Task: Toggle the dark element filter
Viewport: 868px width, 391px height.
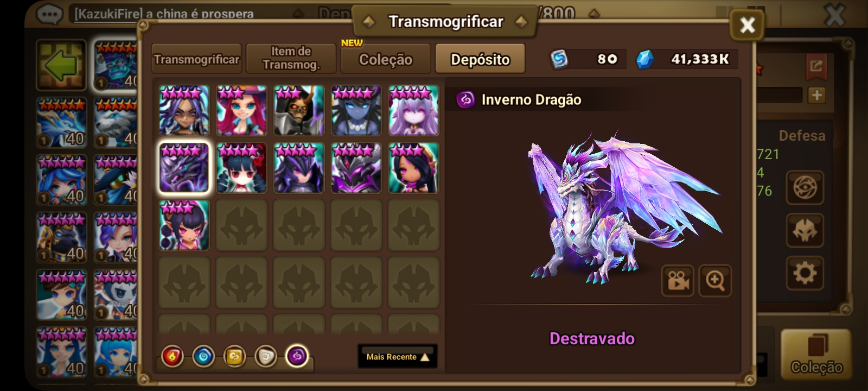Action: tap(297, 357)
